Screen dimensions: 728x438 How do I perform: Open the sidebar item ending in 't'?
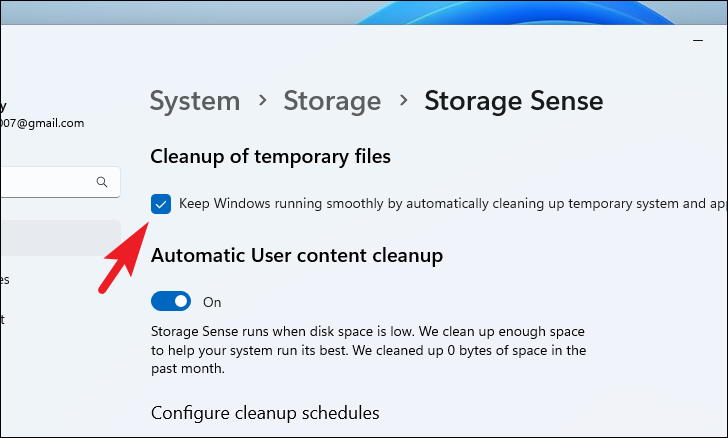3,319
